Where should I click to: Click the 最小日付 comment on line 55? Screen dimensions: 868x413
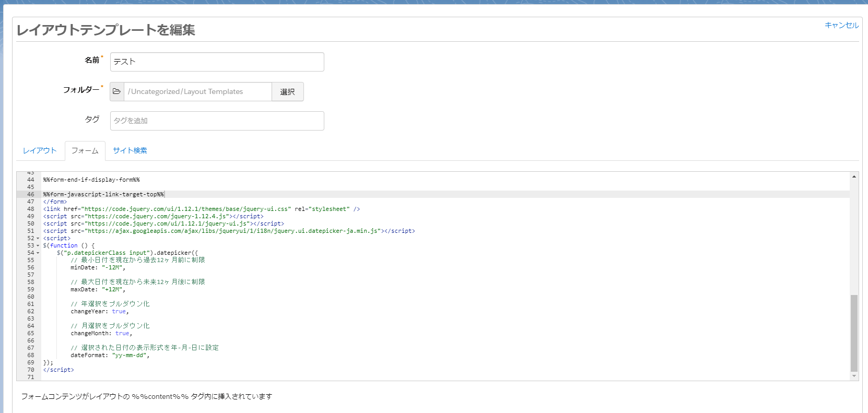[138, 260]
